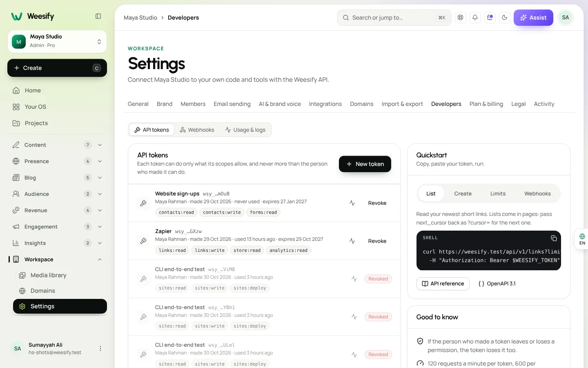This screenshot has height=368, width=588.
Task: Open activity for token wsy_…ViM8
Action: 354,279
